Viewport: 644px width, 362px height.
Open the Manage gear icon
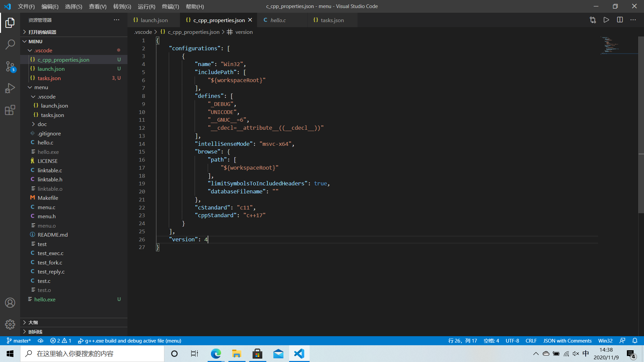click(x=10, y=324)
